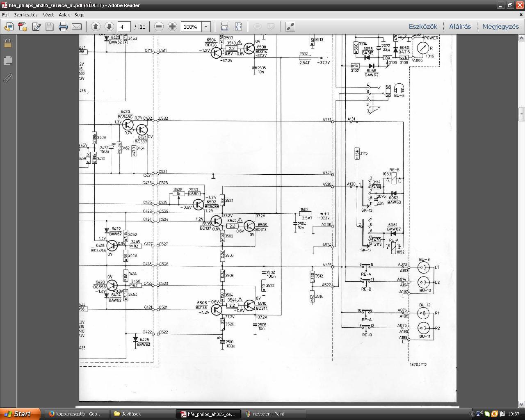
Task: Expand the Megjegyzés comment pane
Action: coord(500,27)
